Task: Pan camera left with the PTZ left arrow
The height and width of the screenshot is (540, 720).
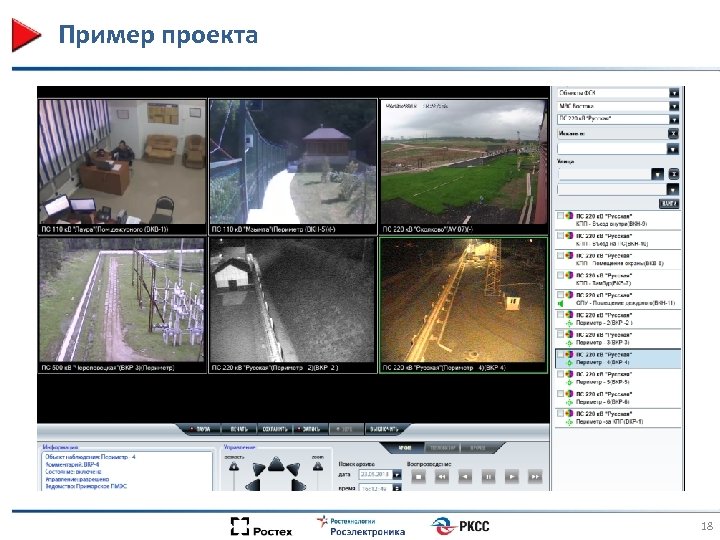Action: click(253, 485)
